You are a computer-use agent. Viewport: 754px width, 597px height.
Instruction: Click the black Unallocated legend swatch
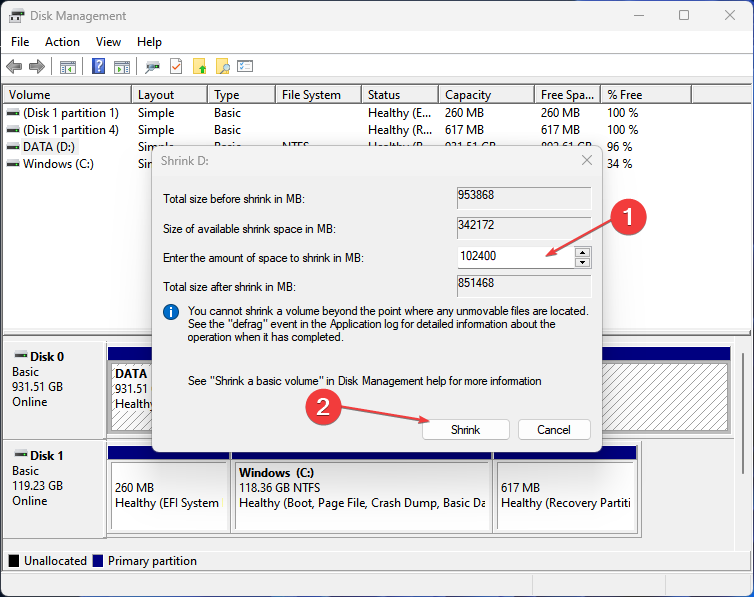14,560
